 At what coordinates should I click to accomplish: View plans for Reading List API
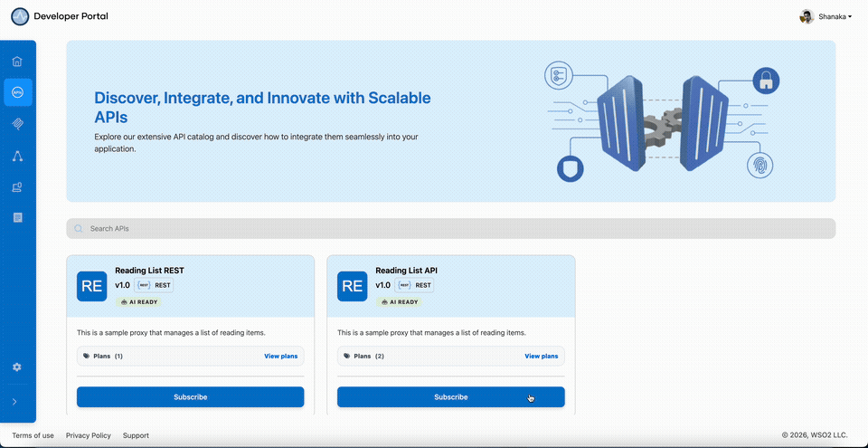tap(542, 356)
